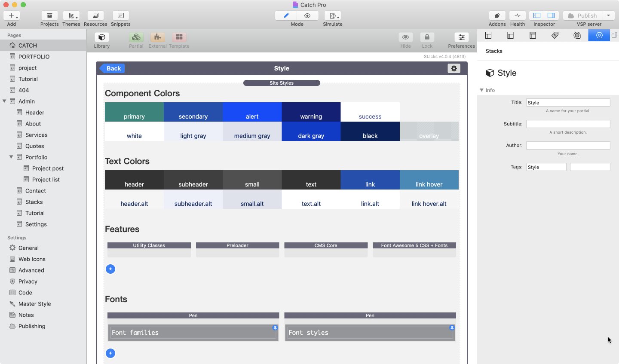Viewport: 619px width, 364px height.
Task: Click the Subtitle input field
Action: coord(568,124)
